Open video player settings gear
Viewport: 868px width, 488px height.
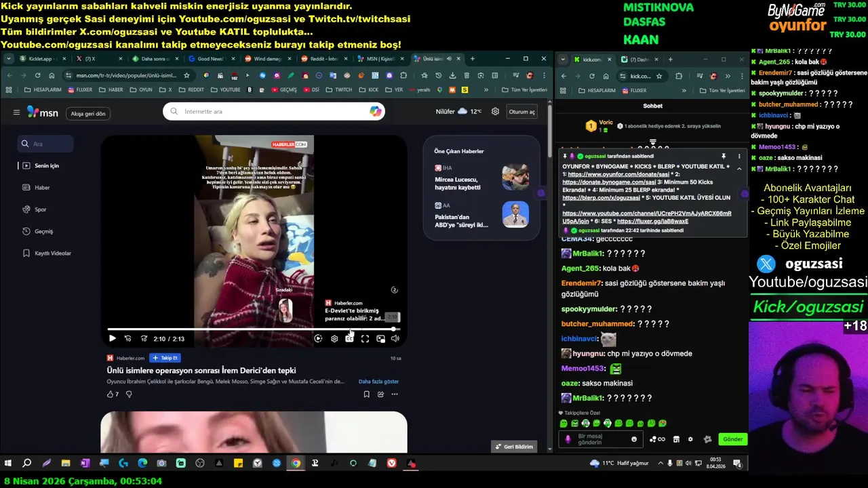[334, 339]
